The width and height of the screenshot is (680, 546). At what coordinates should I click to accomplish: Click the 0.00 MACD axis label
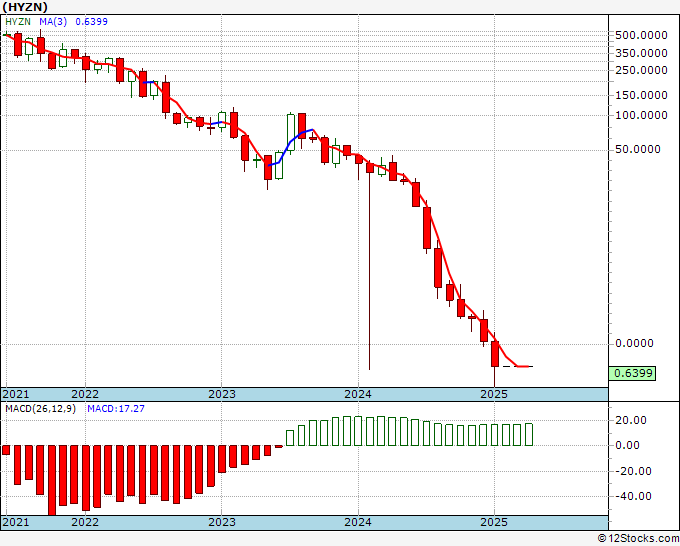click(x=628, y=445)
